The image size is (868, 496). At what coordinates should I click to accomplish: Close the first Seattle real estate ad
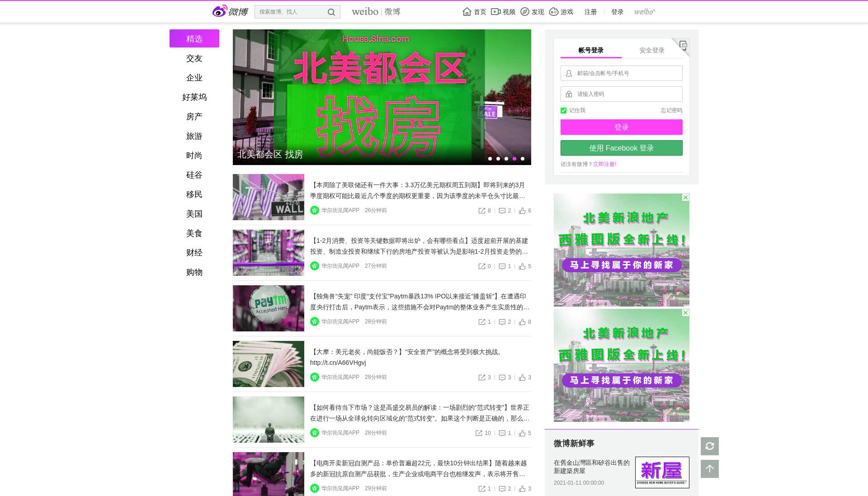[685, 198]
